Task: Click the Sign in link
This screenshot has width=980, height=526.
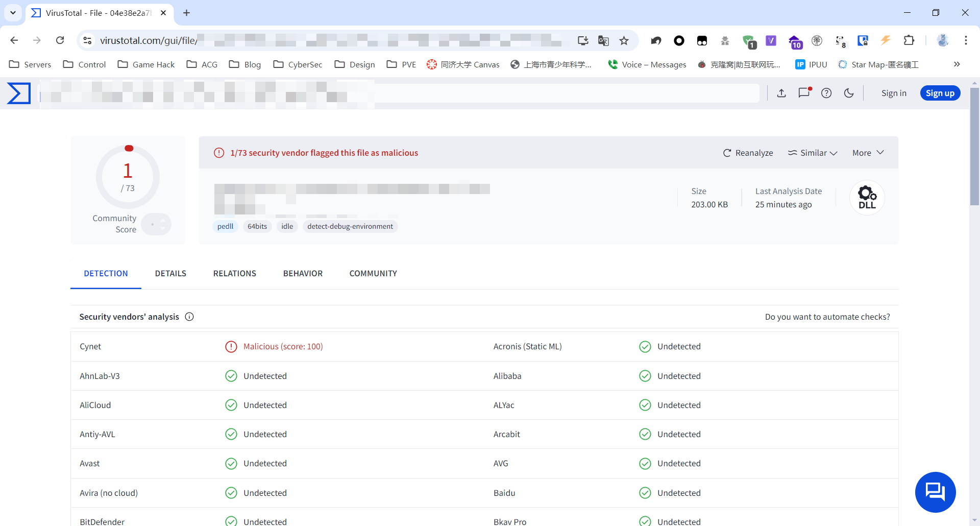Action: [894, 93]
